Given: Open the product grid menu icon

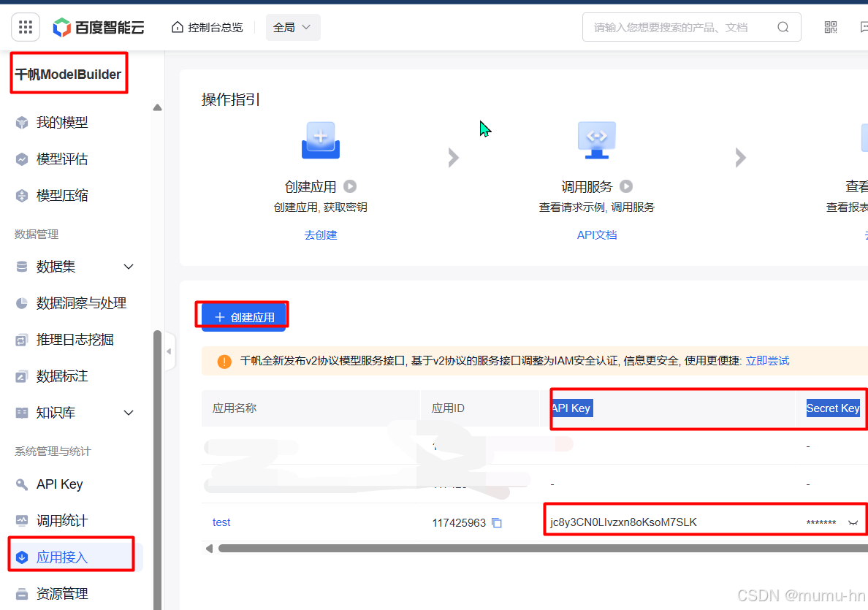Looking at the screenshot, I should 26,27.
